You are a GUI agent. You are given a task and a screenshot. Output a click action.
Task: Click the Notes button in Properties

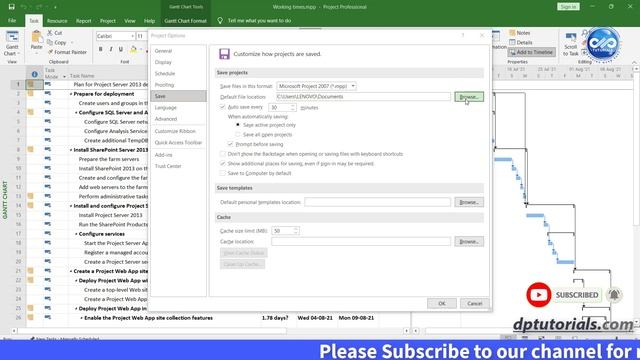pyautogui.click(x=520, y=33)
